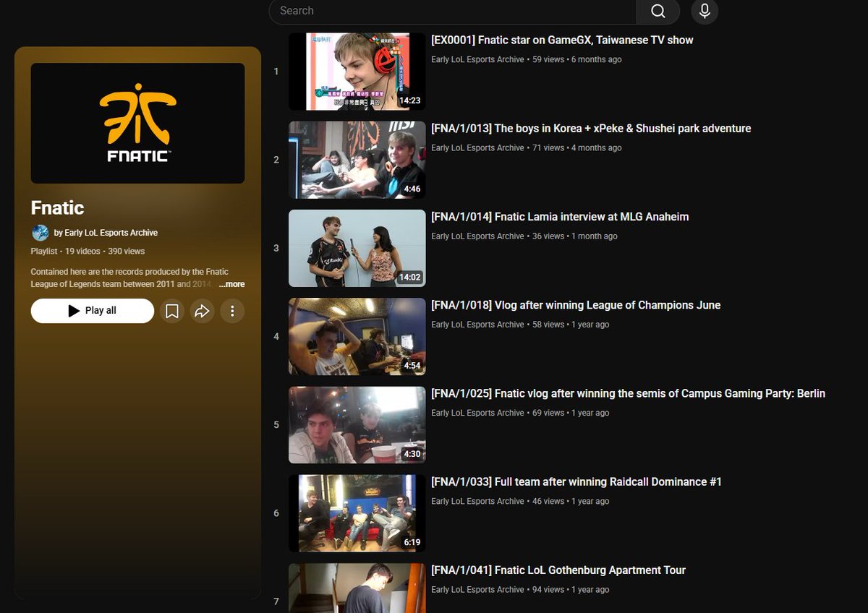The height and width of the screenshot is (613, 868).
Task: Click '59 views • 6 months ago' text
Action: [x=577, y=59]
